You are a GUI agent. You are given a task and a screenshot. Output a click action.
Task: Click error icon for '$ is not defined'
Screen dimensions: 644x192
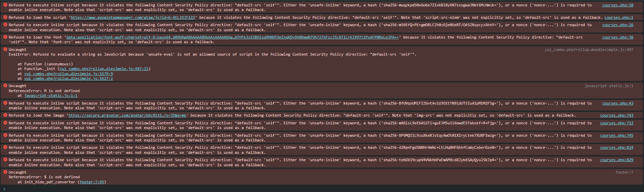coord(5,172)
